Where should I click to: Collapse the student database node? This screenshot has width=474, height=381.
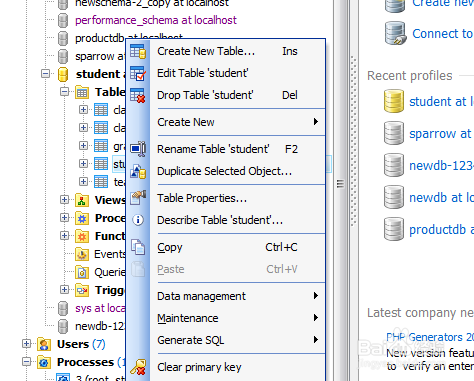click(x=46, y=73)
